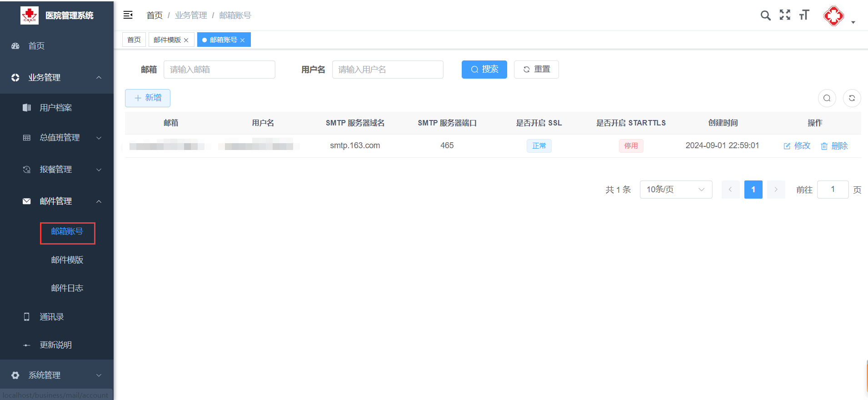868x400 pixels.
Task: Edit the row via 修改 link
Action: [x=797, y=146]
